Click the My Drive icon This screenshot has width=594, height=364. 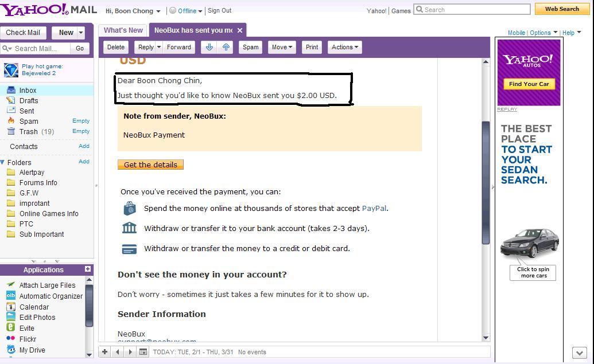point(11,349)
